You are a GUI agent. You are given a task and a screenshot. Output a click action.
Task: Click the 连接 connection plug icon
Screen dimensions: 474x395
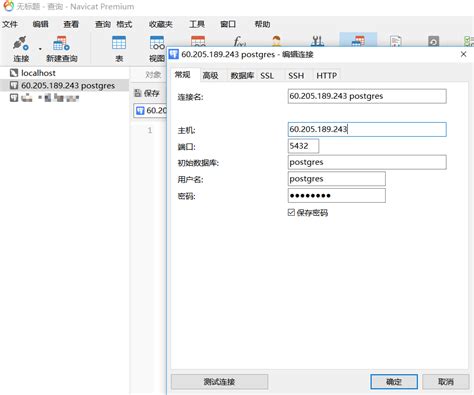(21, 44)
